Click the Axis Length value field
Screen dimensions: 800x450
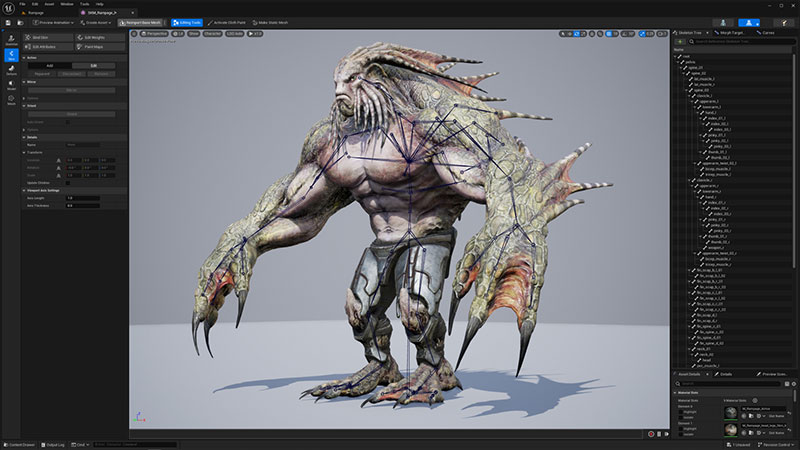pos(83,198)
